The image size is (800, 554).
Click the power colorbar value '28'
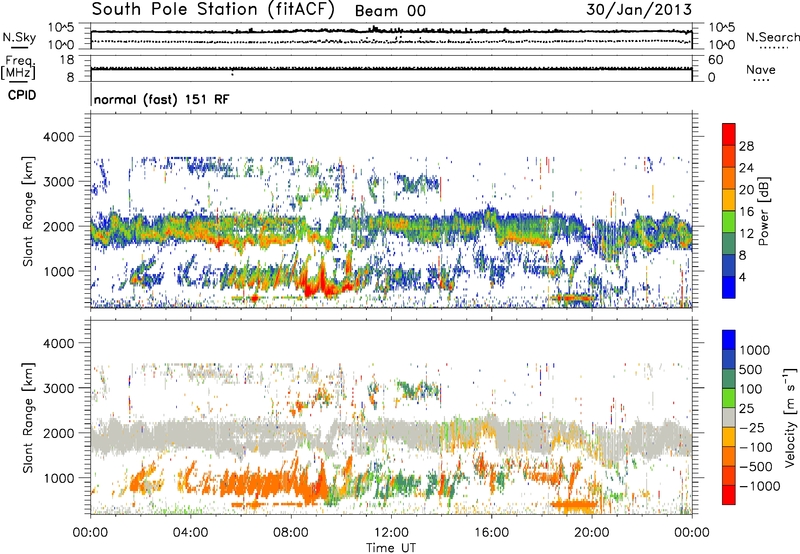[x=746, y=146]
